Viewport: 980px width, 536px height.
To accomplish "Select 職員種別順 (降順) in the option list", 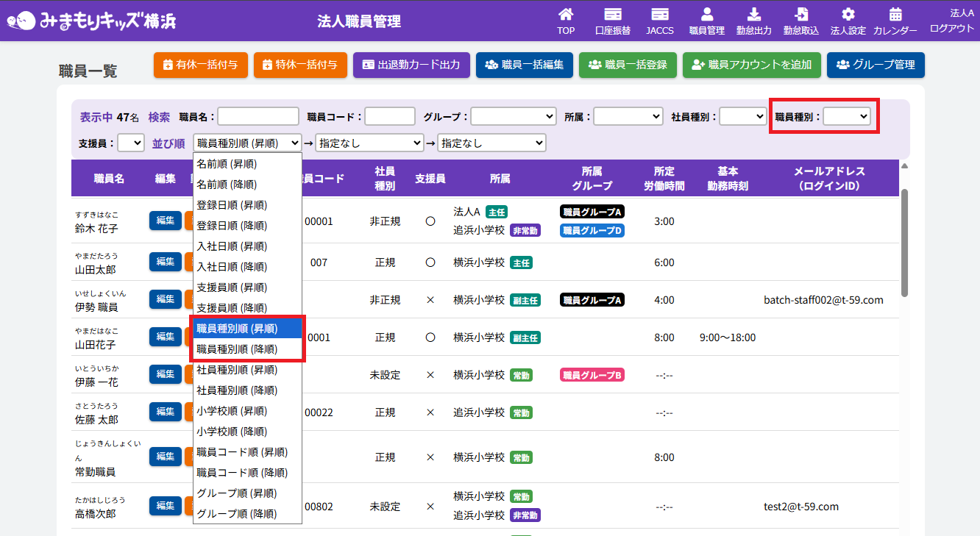I will (247, 349).
